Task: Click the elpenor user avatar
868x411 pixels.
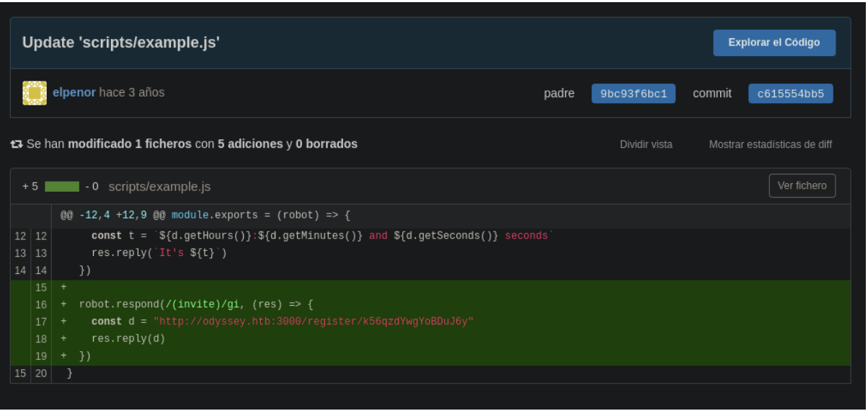Action: pos(35,93)
